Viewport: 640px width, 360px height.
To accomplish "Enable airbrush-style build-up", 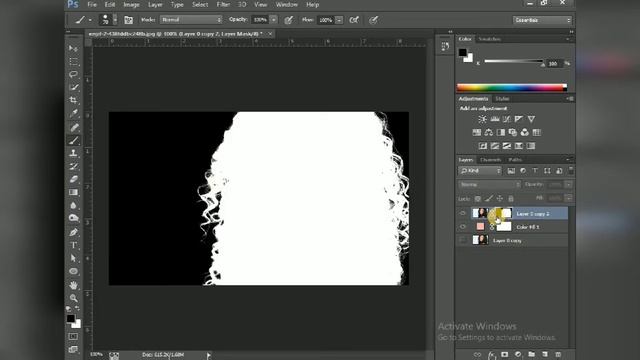I will pyautogui.click(x=354, y=20).
